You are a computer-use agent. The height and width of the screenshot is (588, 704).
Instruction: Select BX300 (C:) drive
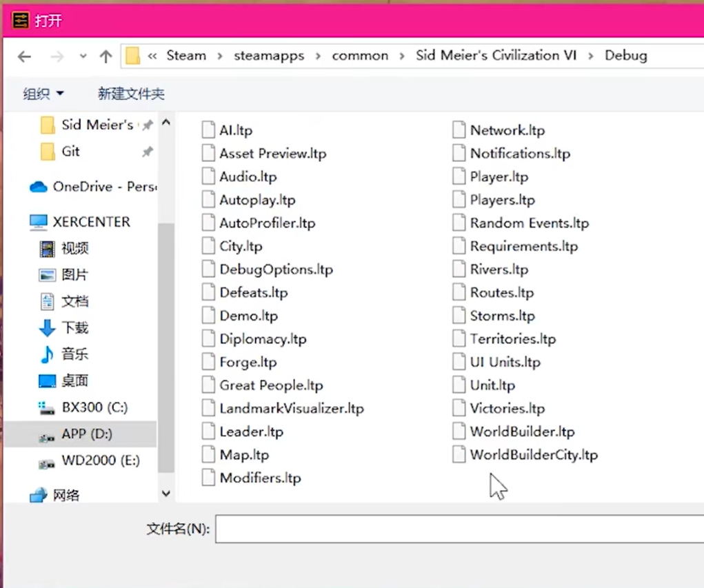[83, 407]
